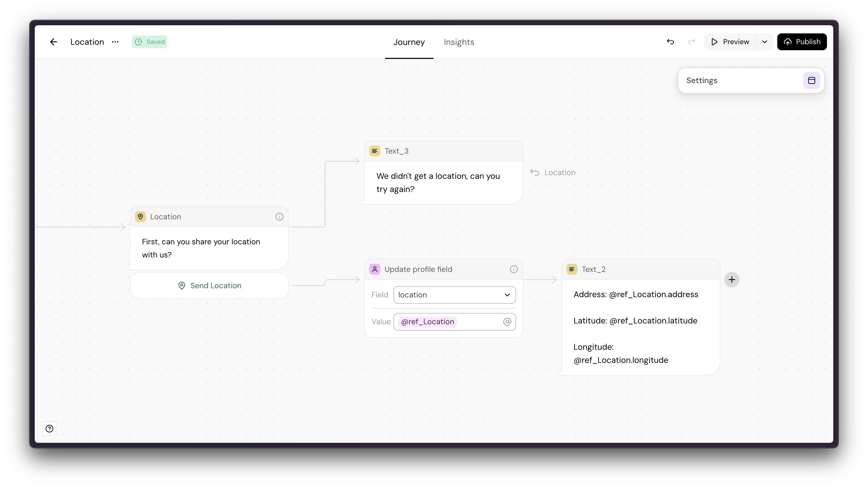
Task: Click the Update profile field info icon
Action: [513, 269]
